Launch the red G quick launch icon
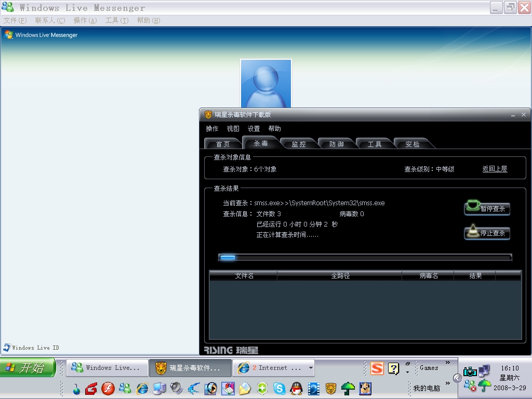 click(x=91, y=389)
